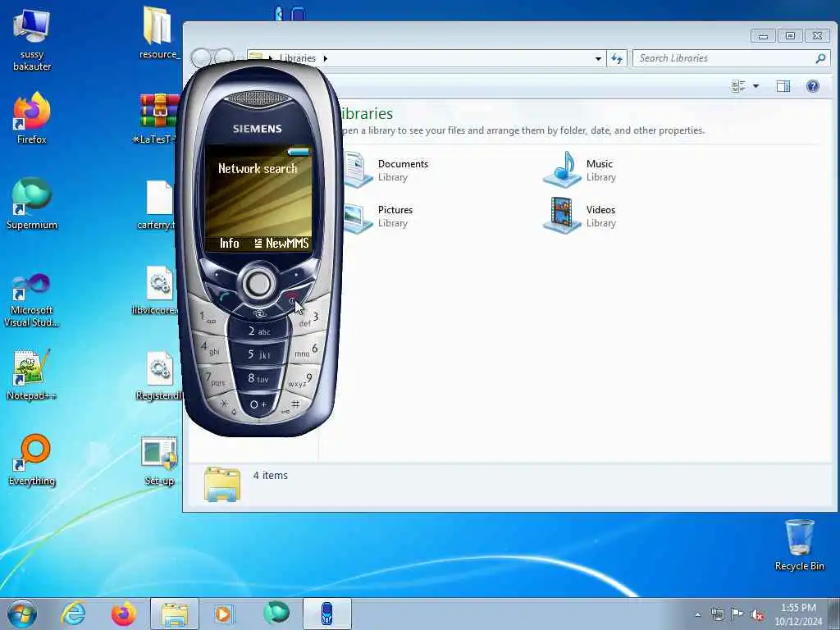This screenshot has width=840, height=630.
Task: Open the Music library
Action: tap(580, 169)
